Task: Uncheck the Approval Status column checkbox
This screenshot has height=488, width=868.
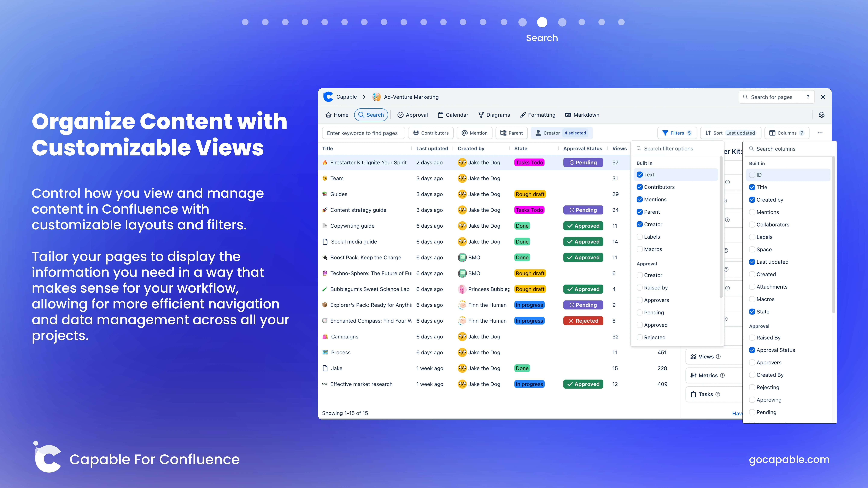Action: (x=752, y=350)
